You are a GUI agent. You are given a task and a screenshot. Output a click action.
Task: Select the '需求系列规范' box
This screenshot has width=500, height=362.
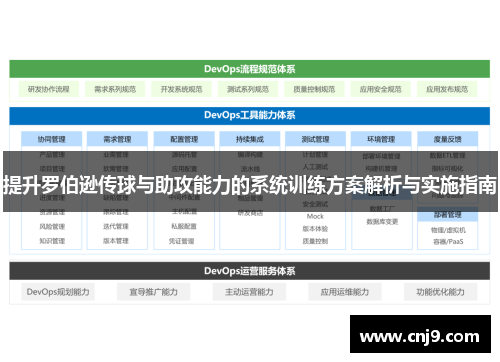[x=115, y=89]
